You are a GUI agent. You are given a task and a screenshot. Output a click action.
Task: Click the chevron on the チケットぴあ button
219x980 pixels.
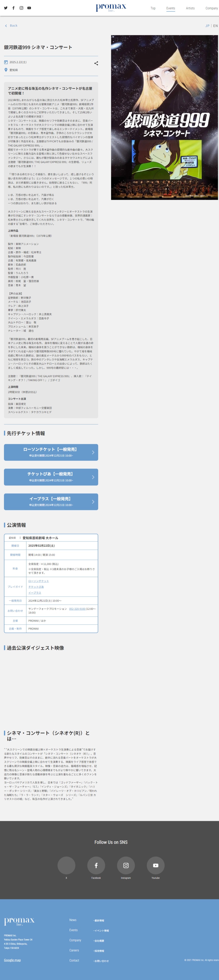(x=93, y=477)
